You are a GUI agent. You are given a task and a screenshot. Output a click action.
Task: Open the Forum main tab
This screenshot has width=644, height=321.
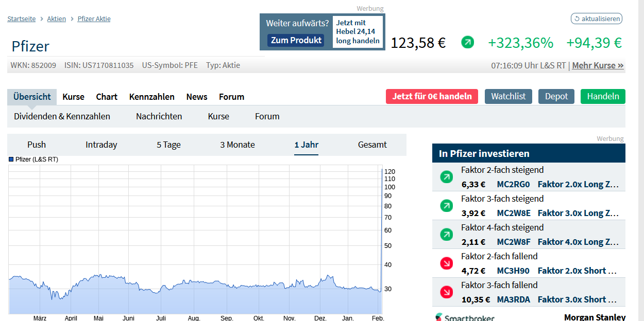pyautogui.click(x=231, y=97)
